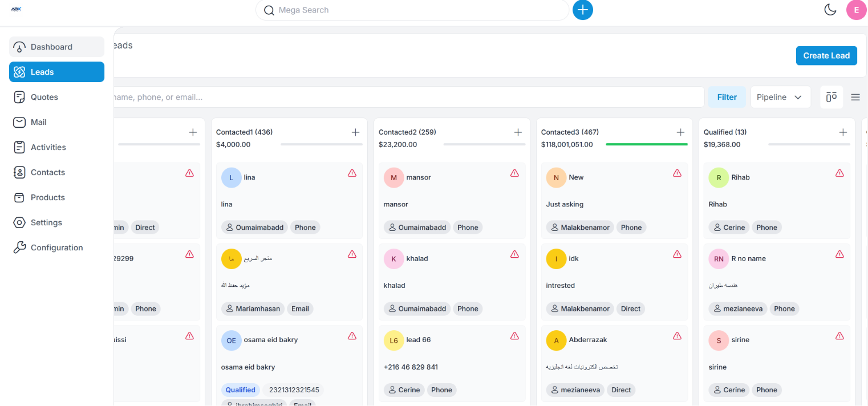Expand the Pipeline dropdown
The height and width of the screenshot is (406, 868).
781,97
